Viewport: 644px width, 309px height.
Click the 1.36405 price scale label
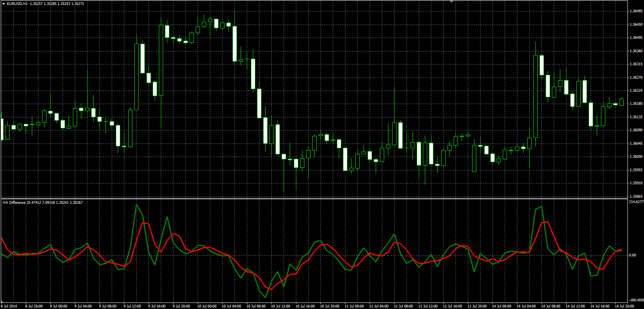pos(636,38)
